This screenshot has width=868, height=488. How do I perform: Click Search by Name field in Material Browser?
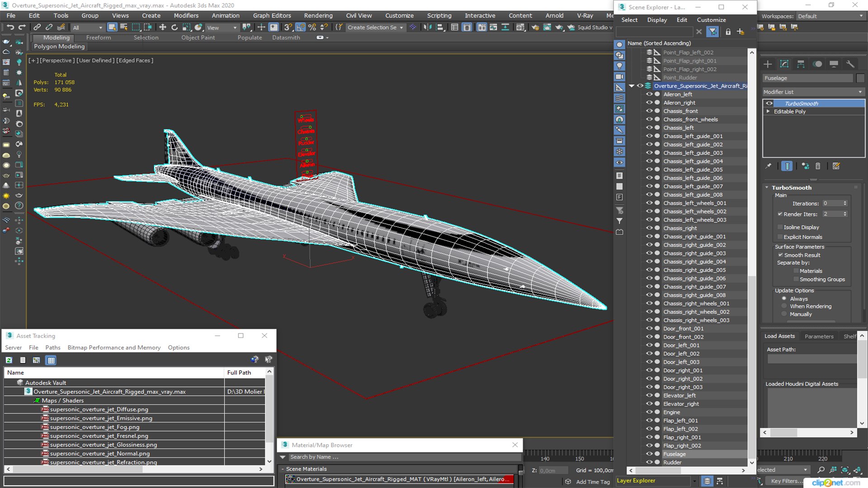(405, 457)
